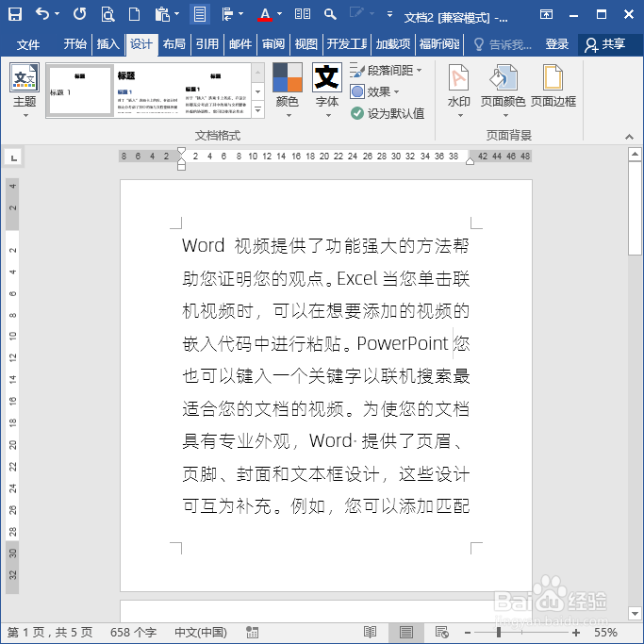
Task: Click the 页面边框 page borders button
Action: point(553,86)
